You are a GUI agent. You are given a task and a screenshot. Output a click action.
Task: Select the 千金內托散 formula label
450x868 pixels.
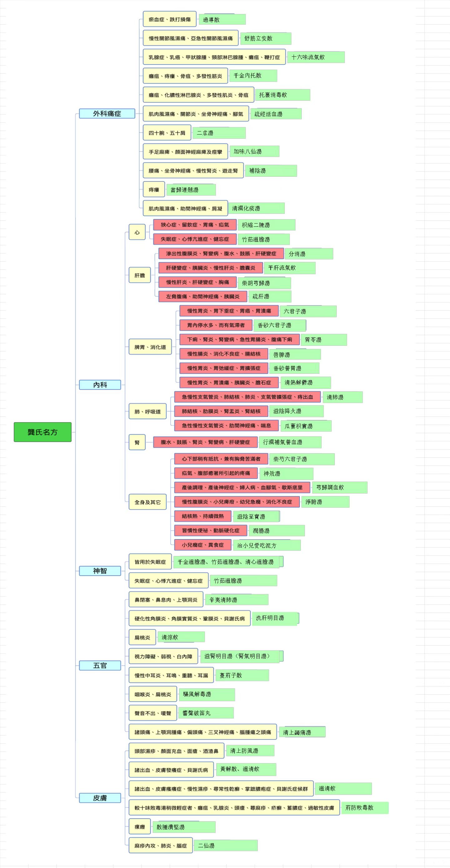(x=253, y=75)
